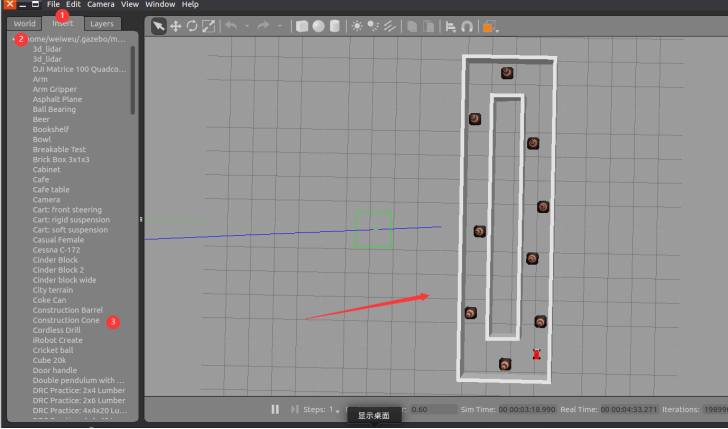
Task: Open the File menu
Action: (53, 5)
